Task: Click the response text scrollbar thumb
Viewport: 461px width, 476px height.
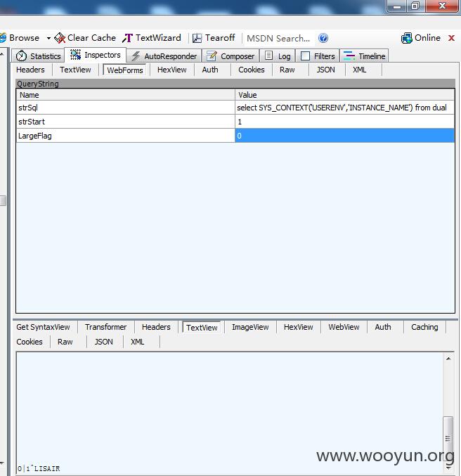Action: [448, 438]
